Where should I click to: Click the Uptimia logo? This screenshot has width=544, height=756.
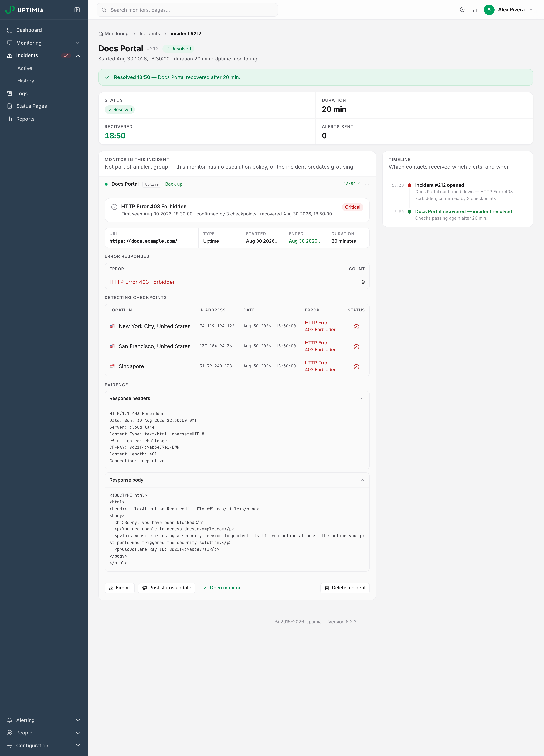point(25,10)
